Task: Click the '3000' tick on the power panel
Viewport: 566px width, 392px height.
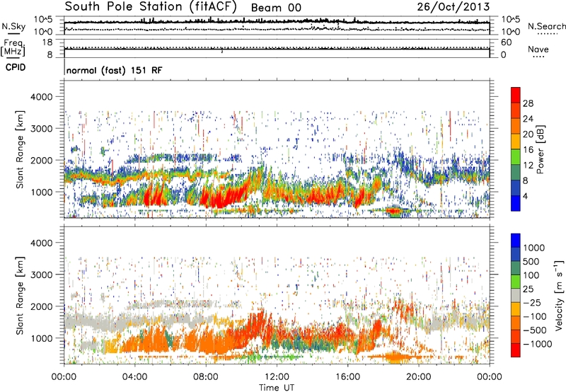Action: [x=41, y=129]
